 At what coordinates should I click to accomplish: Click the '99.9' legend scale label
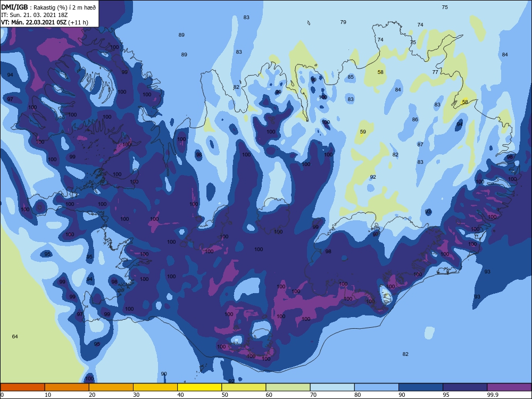coord(492,395)
